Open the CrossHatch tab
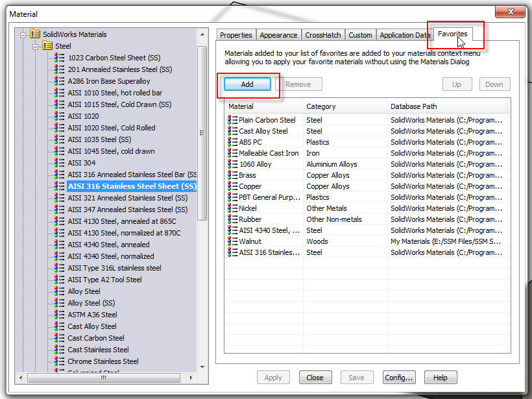Viewport: 532px width, 399px height. (x=322, y=35)
